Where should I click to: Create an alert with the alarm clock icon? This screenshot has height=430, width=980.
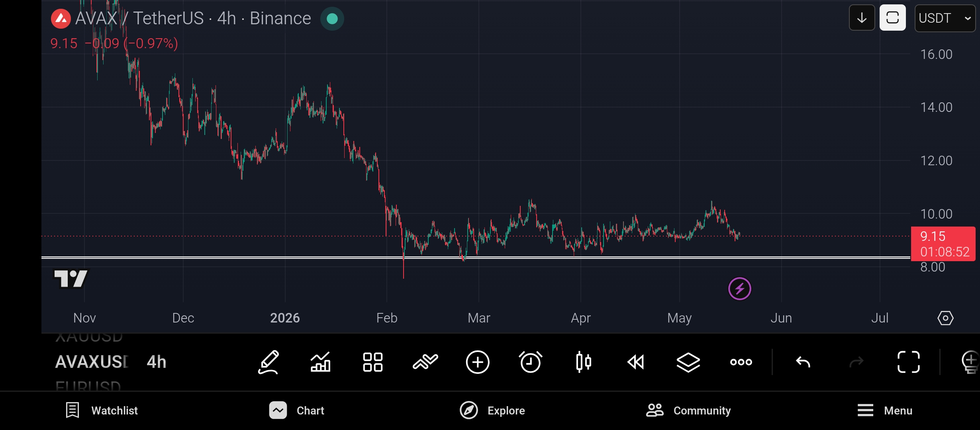531,362
